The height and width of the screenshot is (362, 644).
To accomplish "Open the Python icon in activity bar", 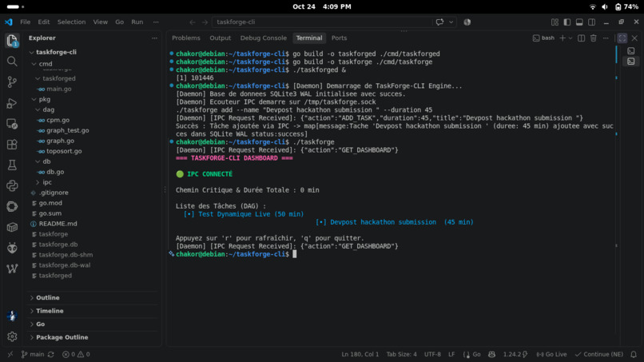I will 12,185.
